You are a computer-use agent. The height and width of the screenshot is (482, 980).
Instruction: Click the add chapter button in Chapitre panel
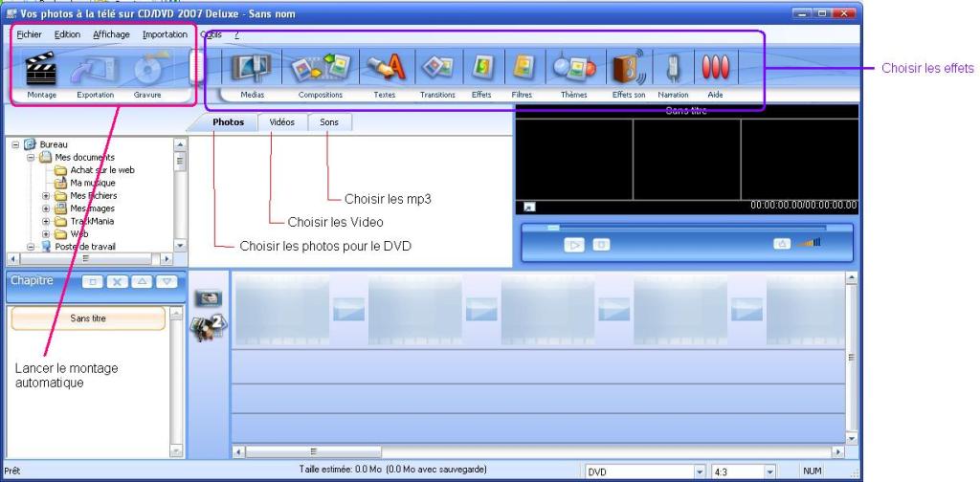point(93,281)
